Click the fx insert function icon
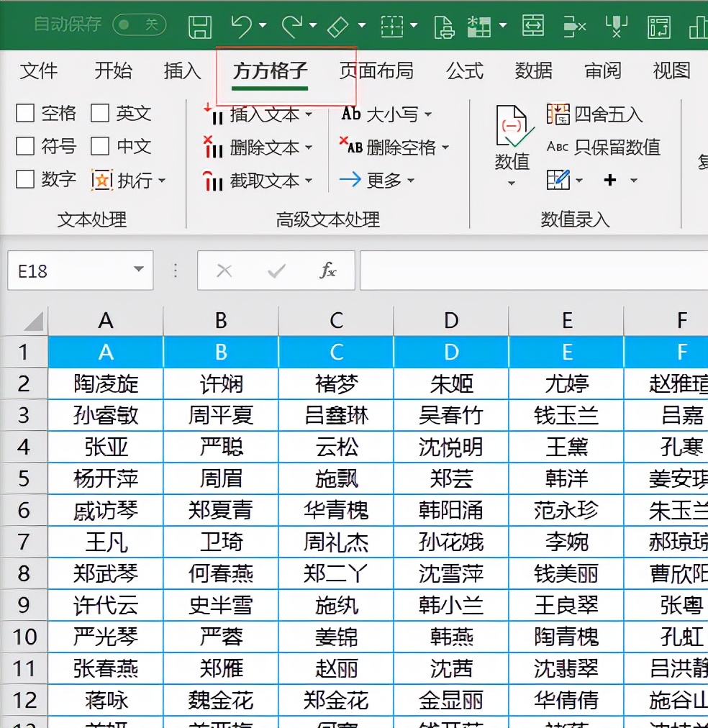Screen dimensions: 708x728 [328, 270]
